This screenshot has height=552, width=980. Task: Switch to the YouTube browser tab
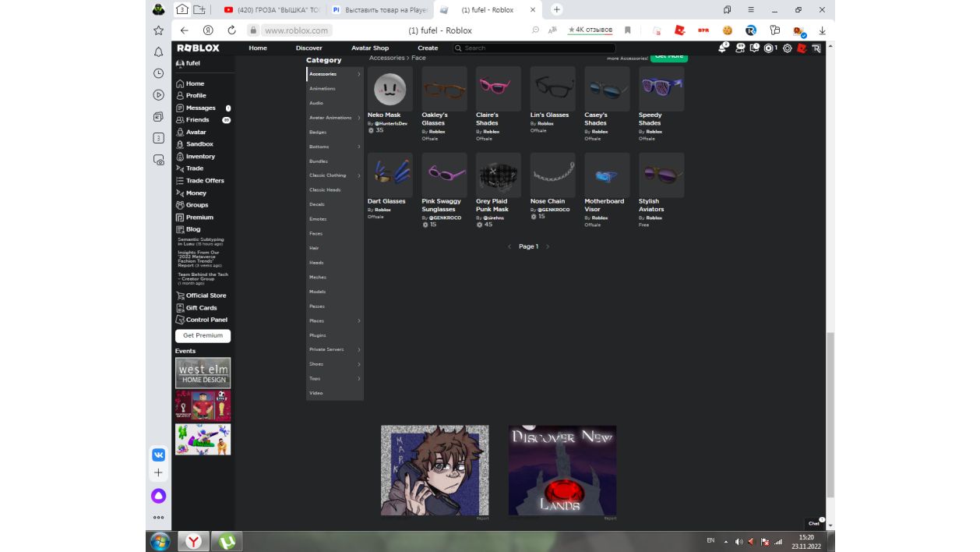tap(271, 10)
